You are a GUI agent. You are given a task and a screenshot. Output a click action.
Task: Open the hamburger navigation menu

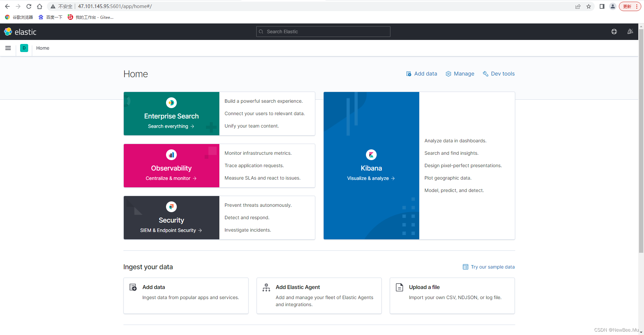click(8, 48)
